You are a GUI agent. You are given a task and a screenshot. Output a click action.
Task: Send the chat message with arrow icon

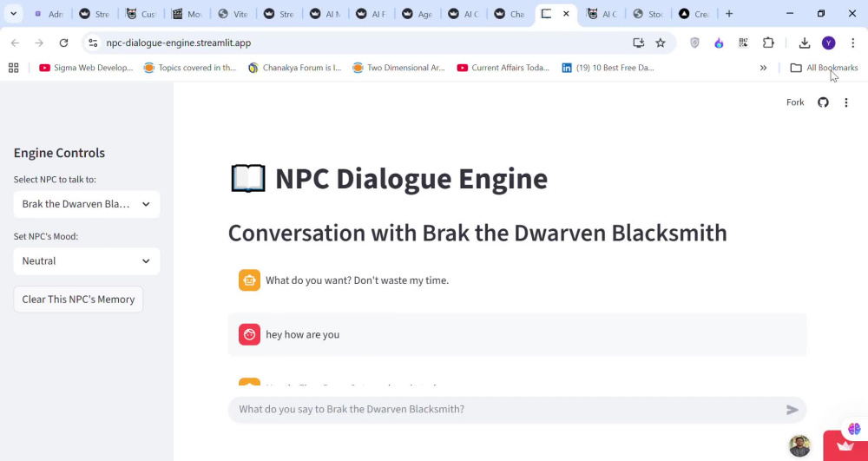click(792, 410)
